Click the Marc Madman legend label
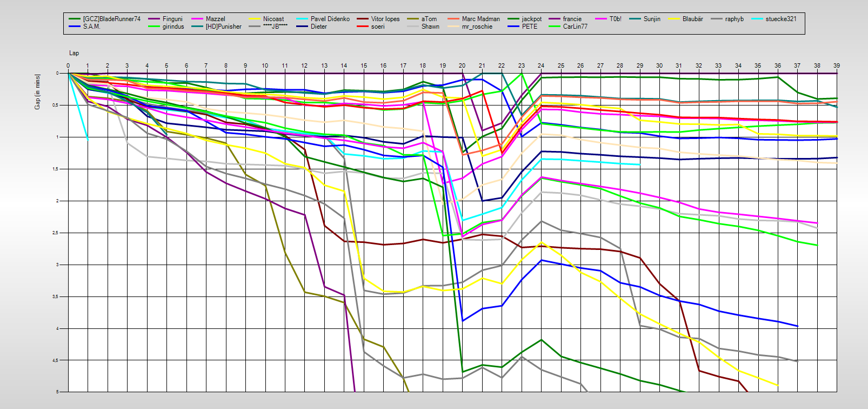 click(480, 19)
